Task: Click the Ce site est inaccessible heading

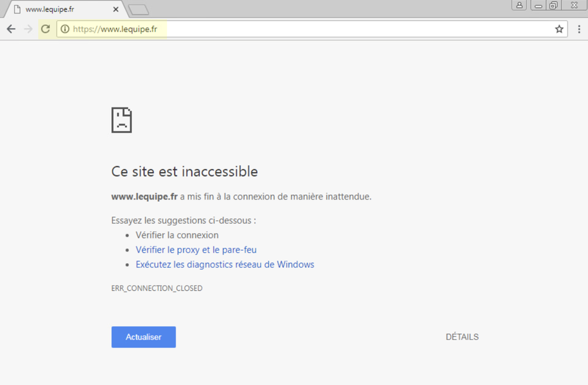Action: [184, 171]
